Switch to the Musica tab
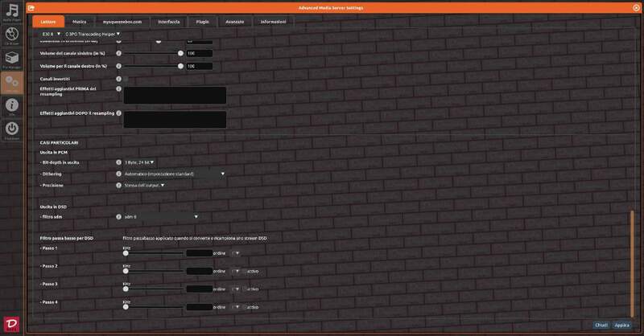The image size is (644, 336). (x=79, y=22)
